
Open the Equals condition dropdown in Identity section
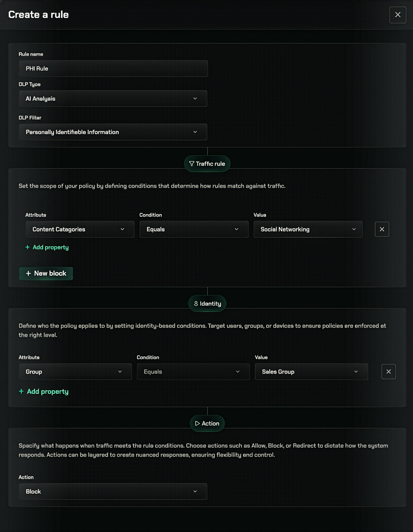pyautogui.click(x=193, y=371)
